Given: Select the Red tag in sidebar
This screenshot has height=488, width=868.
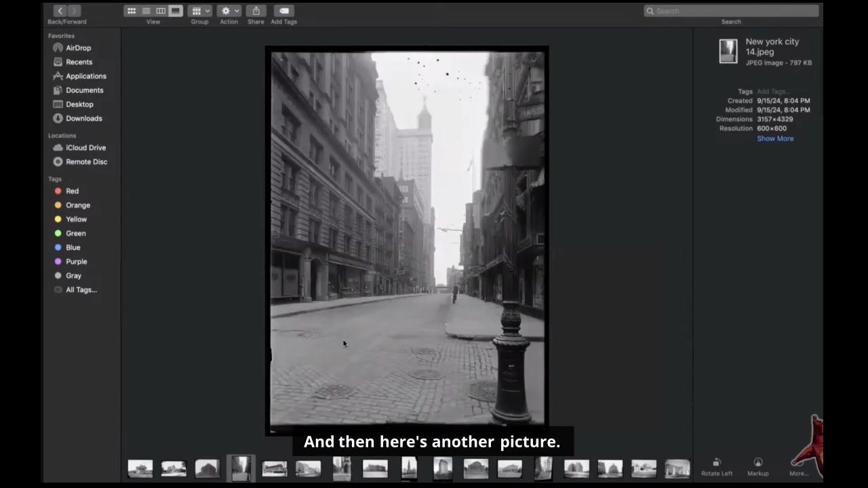Looking at the screenshot, I should (x=72, y=191).
